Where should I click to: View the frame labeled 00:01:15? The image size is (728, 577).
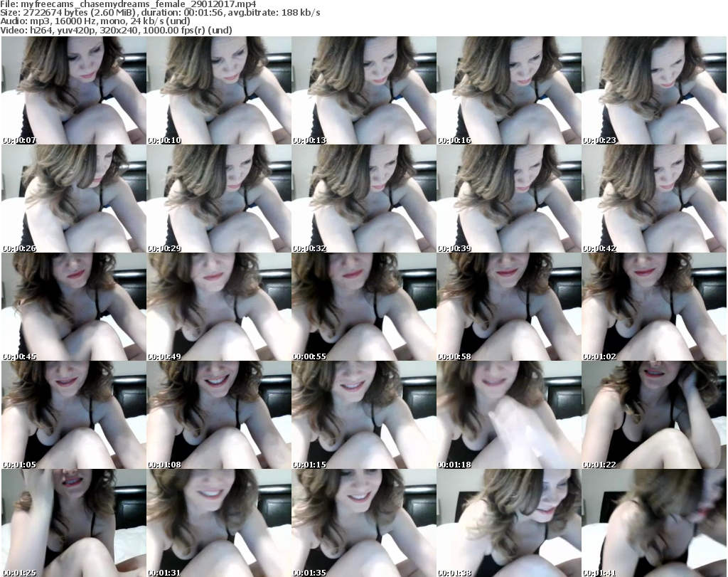tap(364, 415)
